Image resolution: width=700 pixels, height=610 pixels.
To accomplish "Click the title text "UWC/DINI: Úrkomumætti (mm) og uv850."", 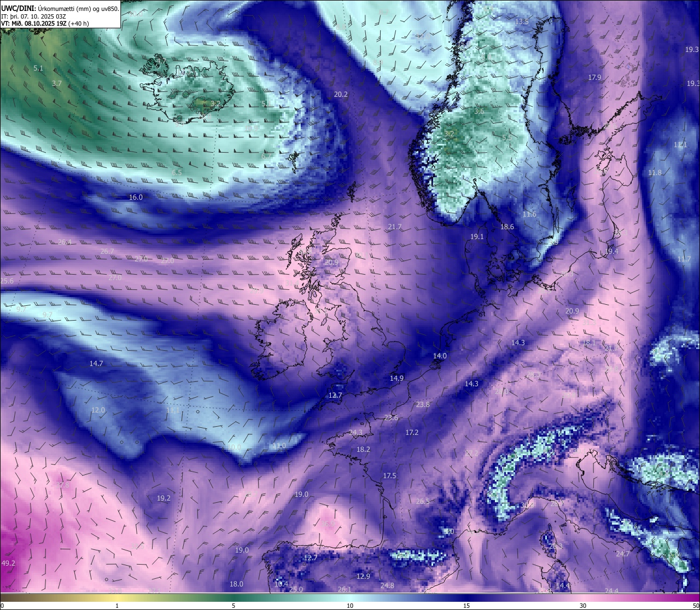I will pyautogui.click(x=60, y=9).
